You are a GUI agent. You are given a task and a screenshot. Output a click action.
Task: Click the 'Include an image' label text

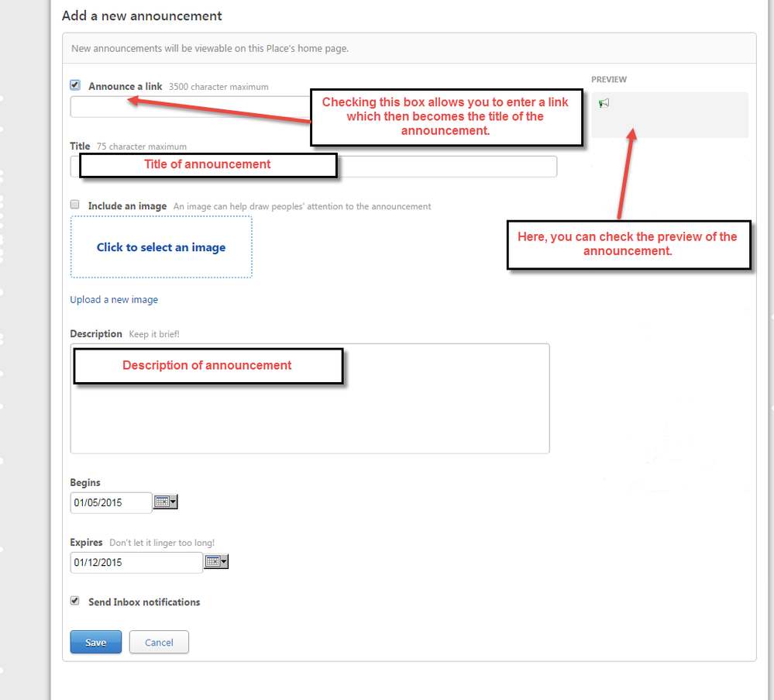[x=127, y=206]
